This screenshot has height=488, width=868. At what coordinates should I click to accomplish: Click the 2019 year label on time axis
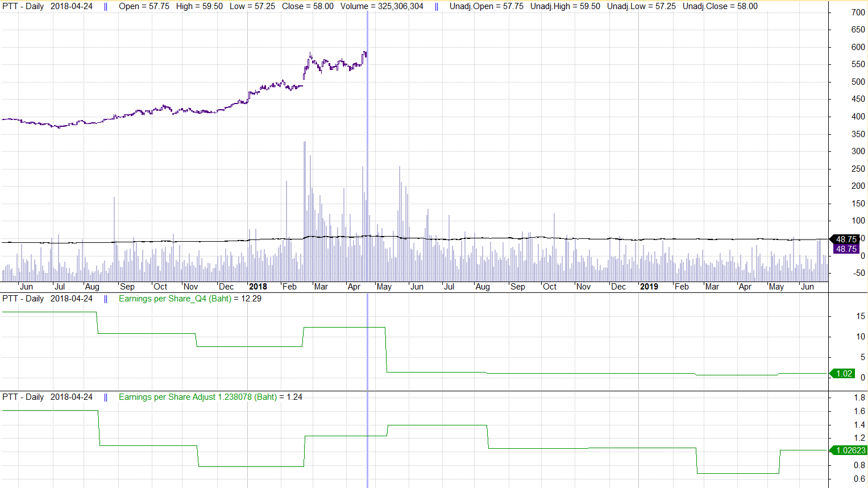[649, 287]
